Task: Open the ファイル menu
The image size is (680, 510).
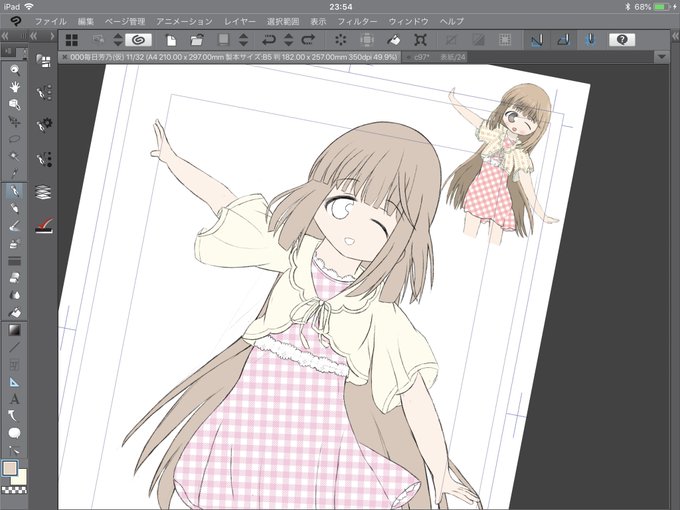Action: [50, 21]
